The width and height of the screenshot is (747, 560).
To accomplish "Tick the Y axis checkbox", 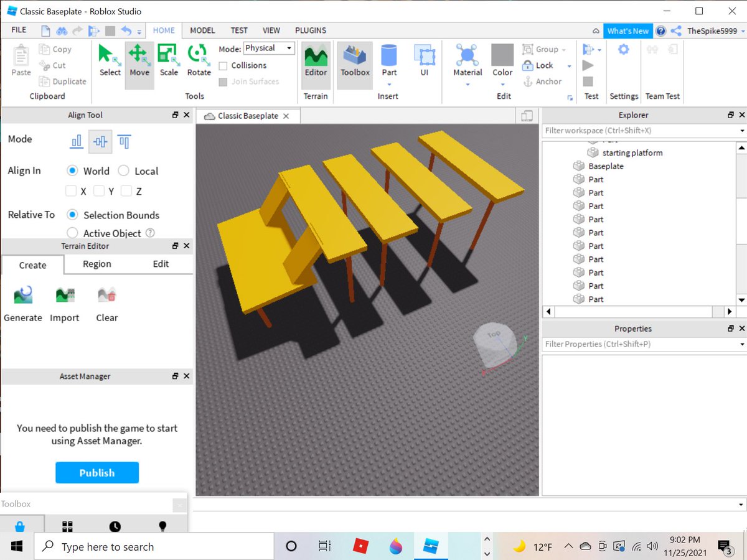I will point(100,191).
